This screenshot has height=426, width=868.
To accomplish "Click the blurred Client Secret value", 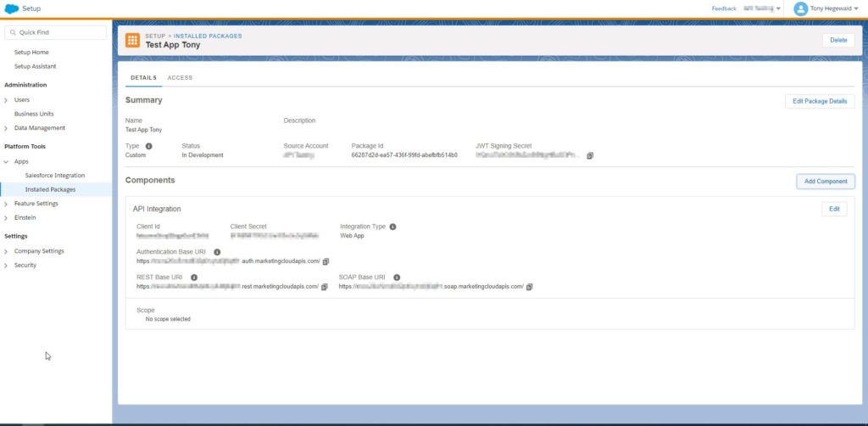I will click(275, 235).
